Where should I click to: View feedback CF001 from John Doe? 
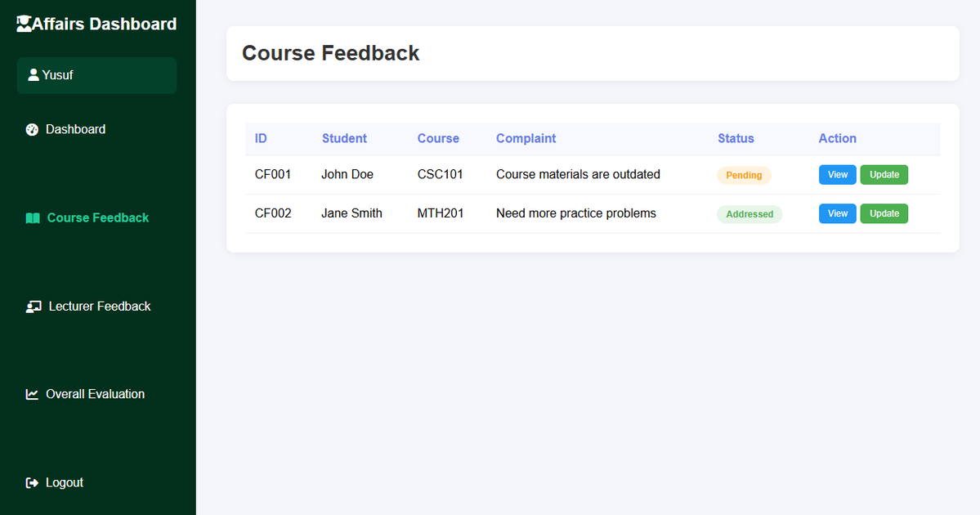(838, 175)
